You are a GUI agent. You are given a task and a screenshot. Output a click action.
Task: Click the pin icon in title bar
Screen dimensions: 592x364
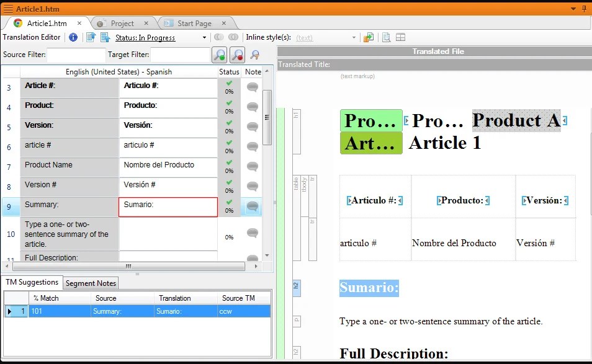pyautogui.click(x=584, y=9)
